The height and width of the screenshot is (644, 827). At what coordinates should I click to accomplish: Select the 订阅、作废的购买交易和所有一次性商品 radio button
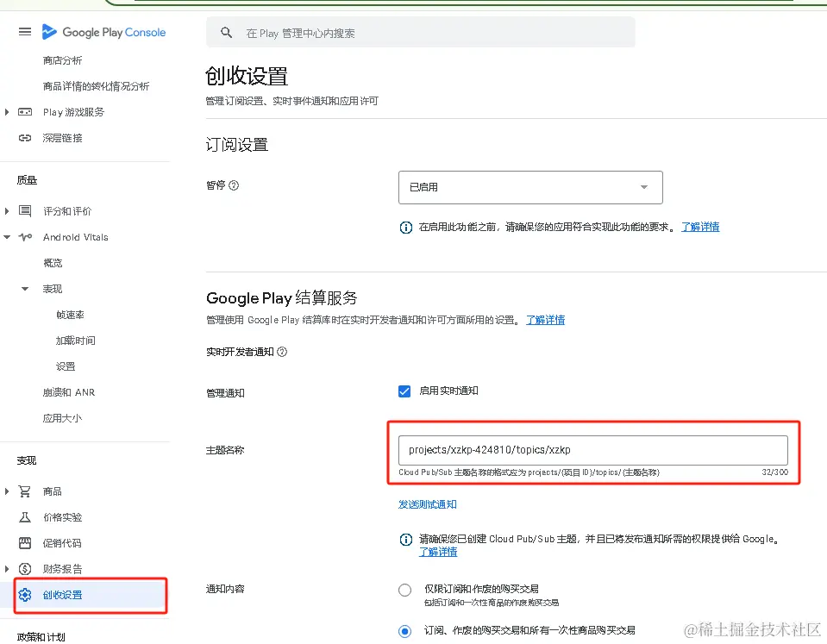click(404, 631)
